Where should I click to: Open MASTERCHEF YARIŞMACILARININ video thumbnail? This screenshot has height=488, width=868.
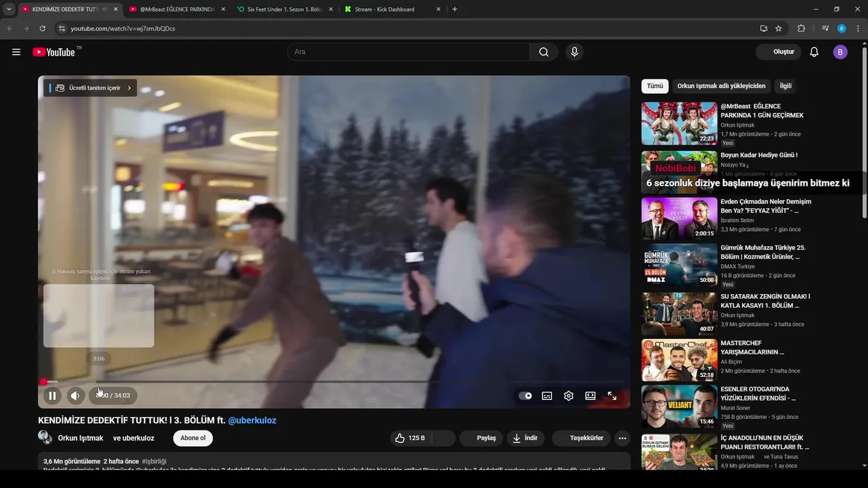tap(679, 360)
